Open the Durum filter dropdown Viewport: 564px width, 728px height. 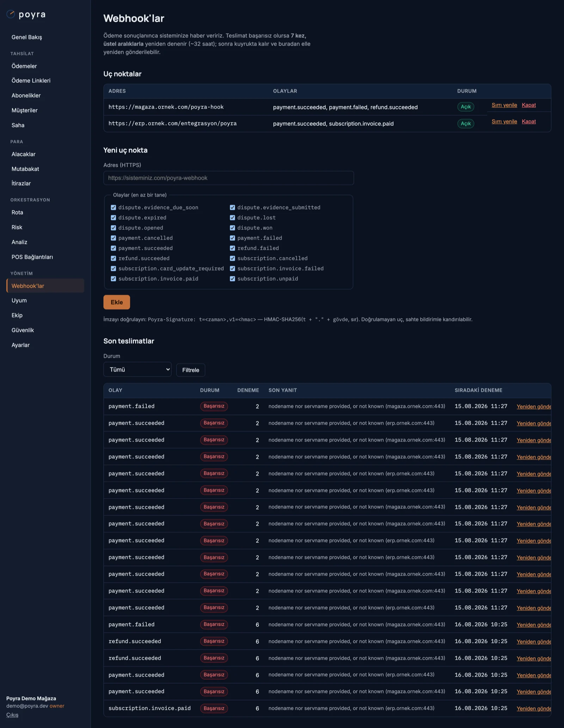[x=137, y=369]
